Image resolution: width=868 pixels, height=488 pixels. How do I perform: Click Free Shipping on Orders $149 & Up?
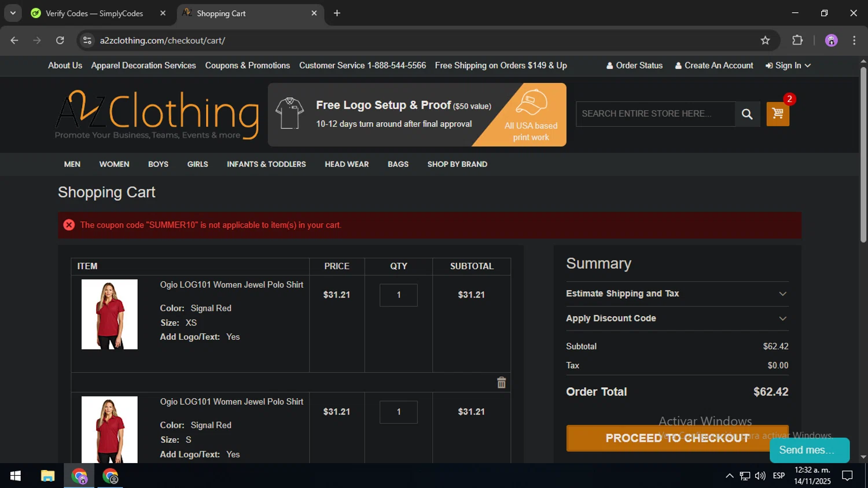point(501,65)
